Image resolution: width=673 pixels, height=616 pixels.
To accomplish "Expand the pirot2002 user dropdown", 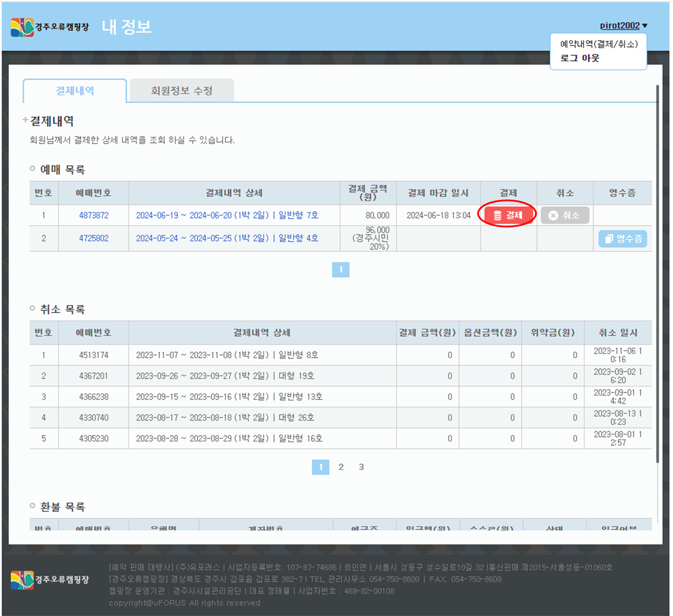I will click(623, 26).
